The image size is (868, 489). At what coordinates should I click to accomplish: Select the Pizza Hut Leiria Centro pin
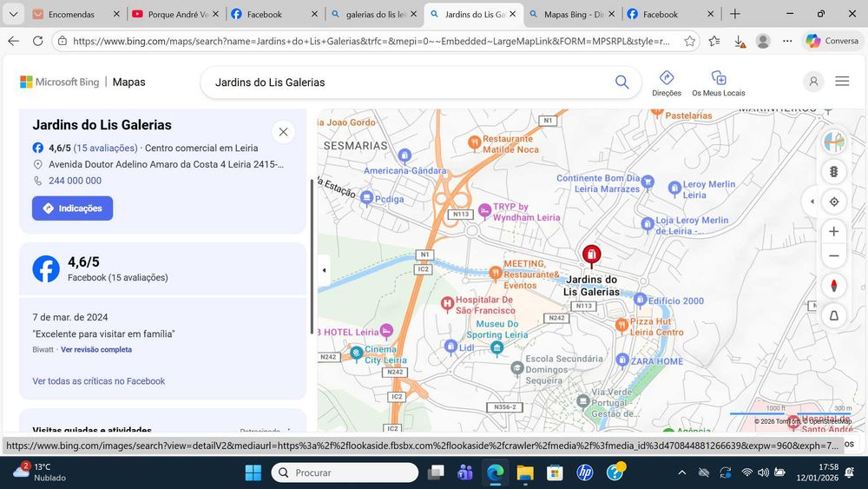[621, 325]
